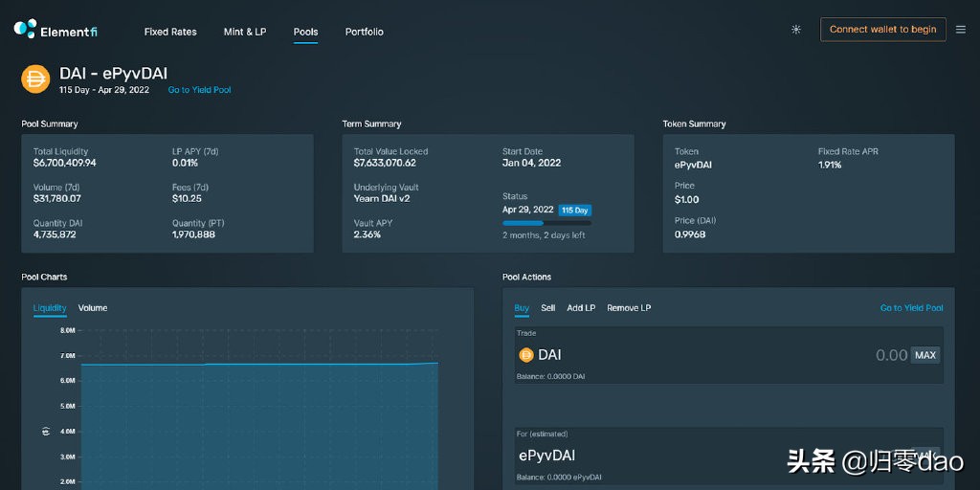Click Token Summary Price $1.00
This screenshot has height=490, width=980.
[x=687, y=200]
